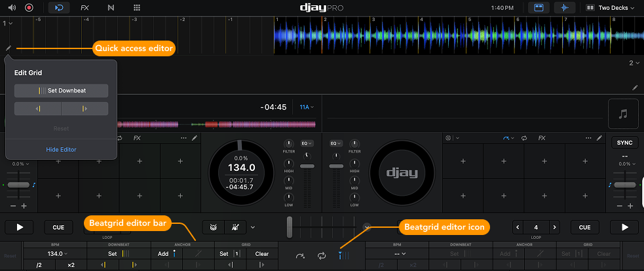The image size is (644, 271).
Task: Open the FX panel from the top toolbar
Action: coord(85,7)
